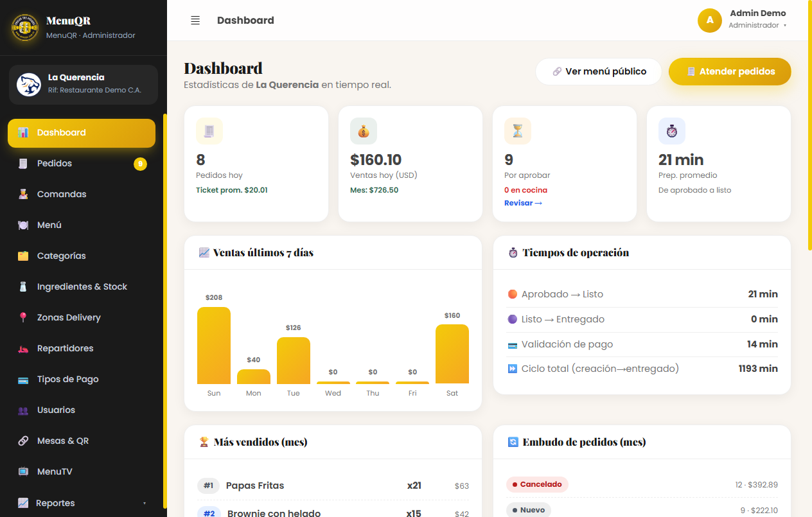Image resolution: width=812 pixels, height=517 pixels.
Task: Follow the Revisar link on Por aprobar card
Action: (523, 203)
